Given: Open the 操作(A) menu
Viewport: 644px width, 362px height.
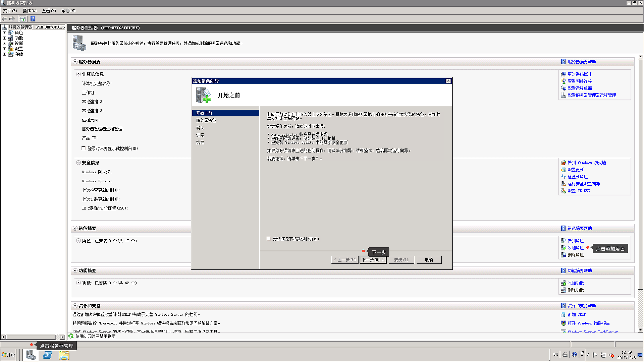Looking at the screenshot, I should [29, 11].
